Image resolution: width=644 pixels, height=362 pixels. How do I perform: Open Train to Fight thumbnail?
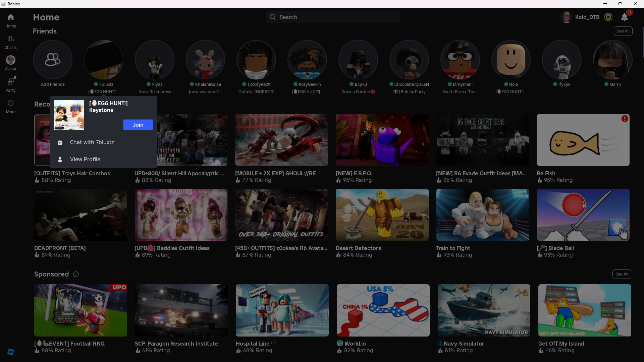(483, 215)
